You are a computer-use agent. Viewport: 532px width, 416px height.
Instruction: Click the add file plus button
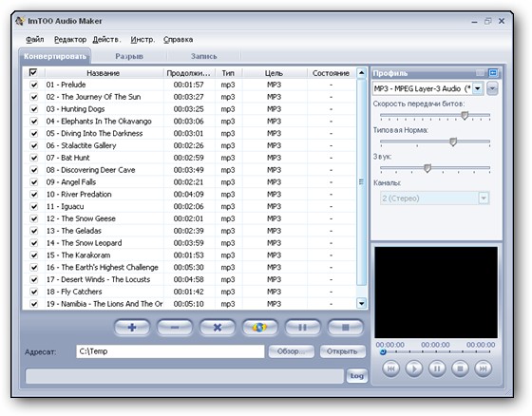click(132, 328)
